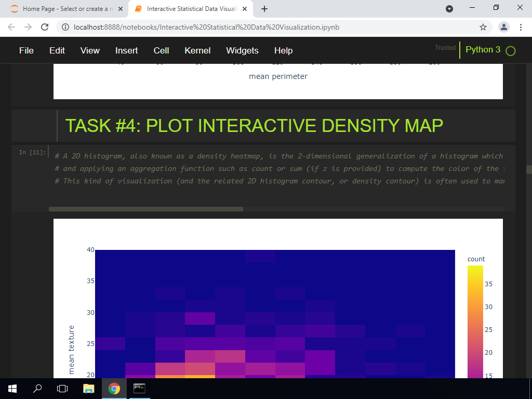This screenshot has height=399, width=532.
Task: Open the Insert menu
Action: point(126,50)
